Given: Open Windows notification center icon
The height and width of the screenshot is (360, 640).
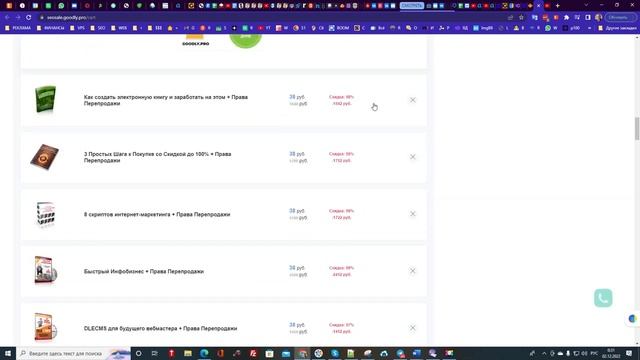Looking at the screenshot, I should point(629,353).
